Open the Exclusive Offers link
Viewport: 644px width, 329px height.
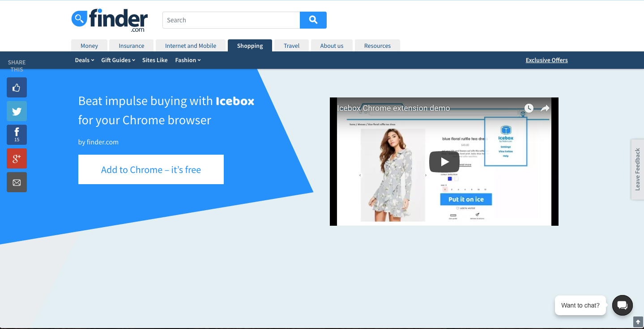click(546, 60)
